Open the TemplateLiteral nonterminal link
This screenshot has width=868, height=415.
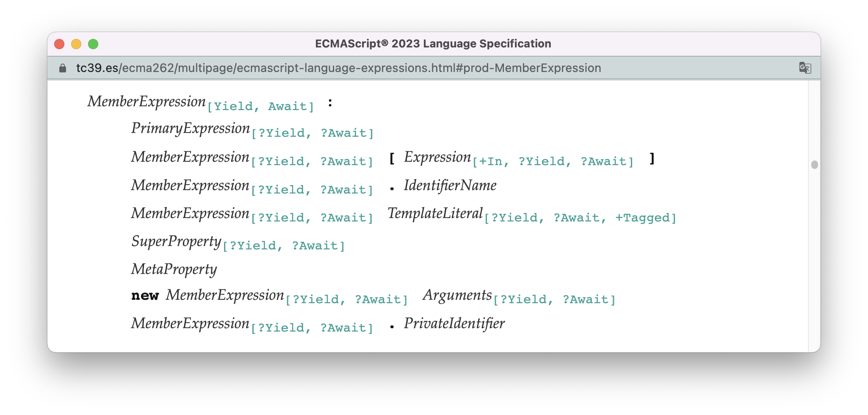coord(435,213)
